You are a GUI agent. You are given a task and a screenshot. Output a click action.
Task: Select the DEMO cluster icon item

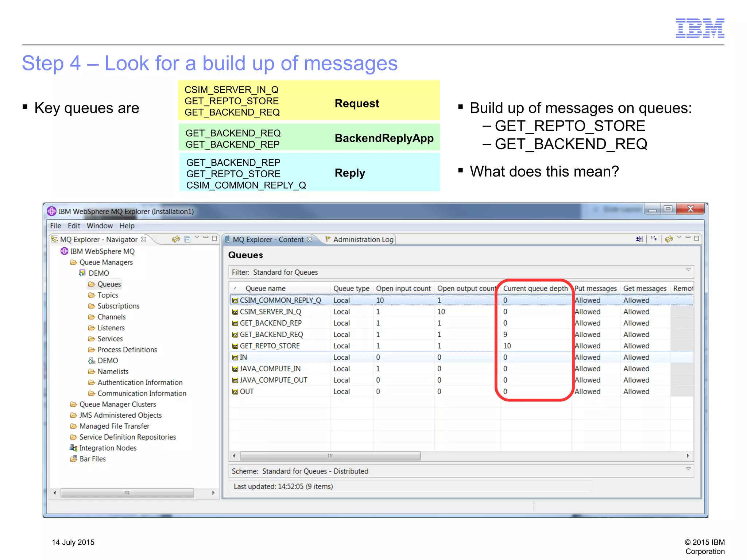pos(103,360)
